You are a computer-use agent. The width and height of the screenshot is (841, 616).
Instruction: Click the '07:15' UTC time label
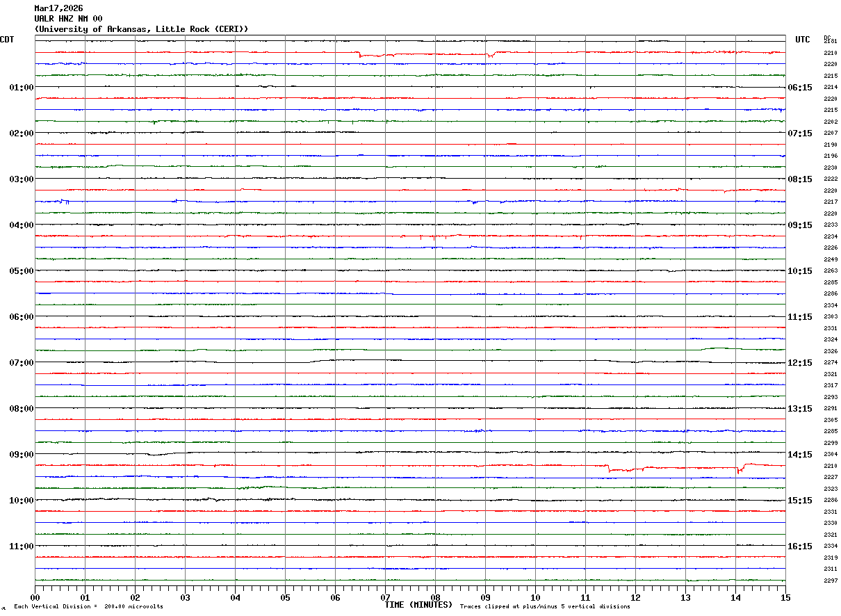[800, 133]
